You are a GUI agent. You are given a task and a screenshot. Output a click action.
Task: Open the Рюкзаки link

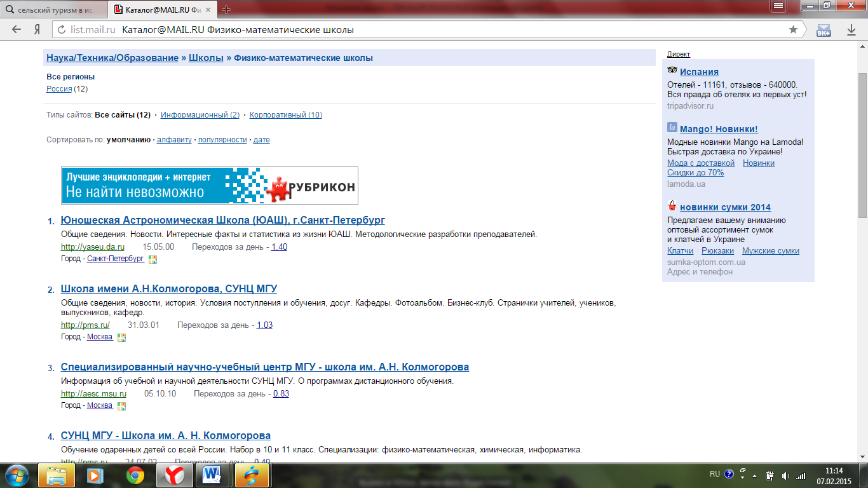[718, 251]
